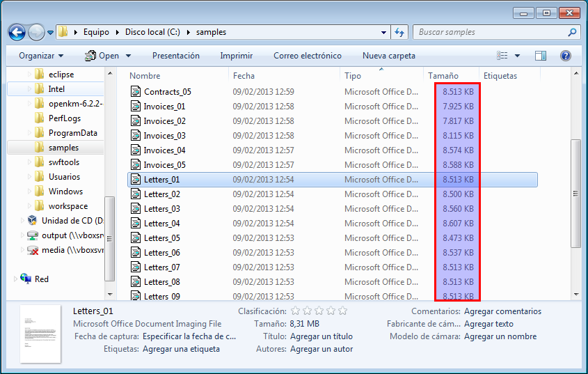Image resolution: width=588 pixels, height=374 pixels.
Task: Click the Back navigation arrow button
Action: [17, 32]
